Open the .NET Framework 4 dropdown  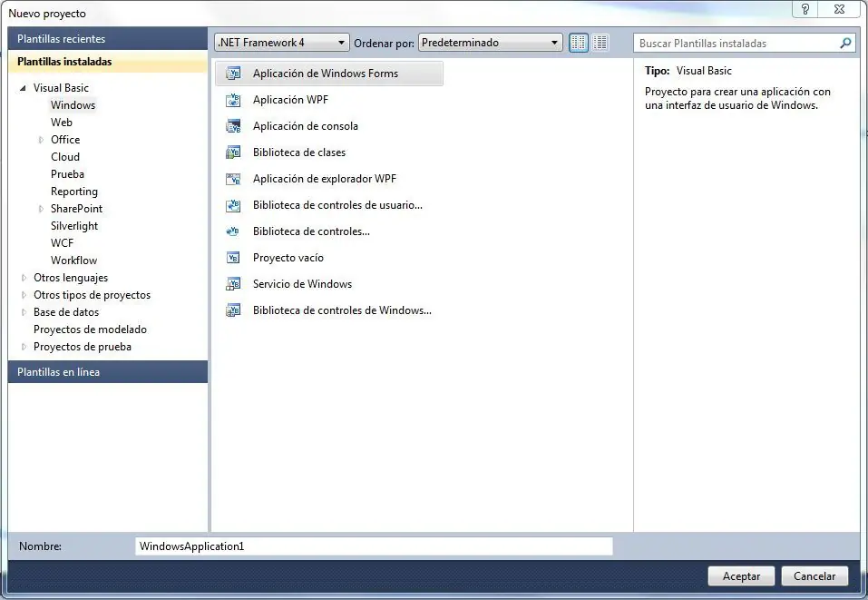pyautogui.click(x=282, y=43)
